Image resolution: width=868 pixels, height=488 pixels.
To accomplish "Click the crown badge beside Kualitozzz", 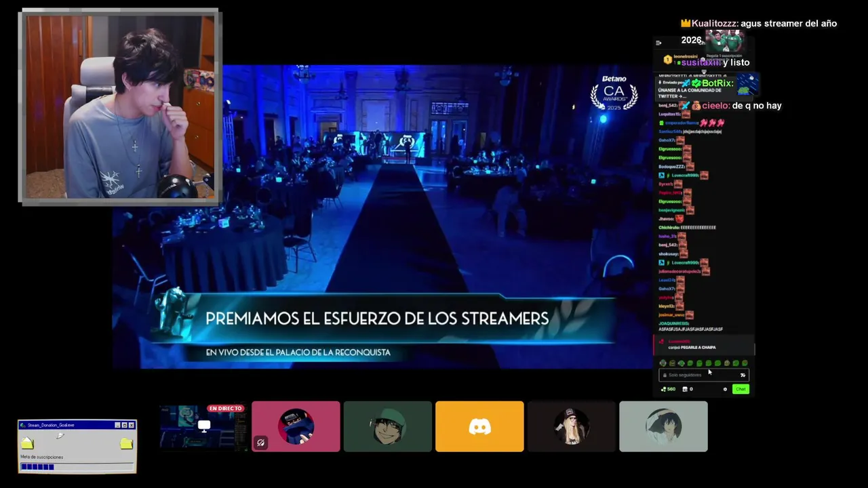I will tap(686, 23).
